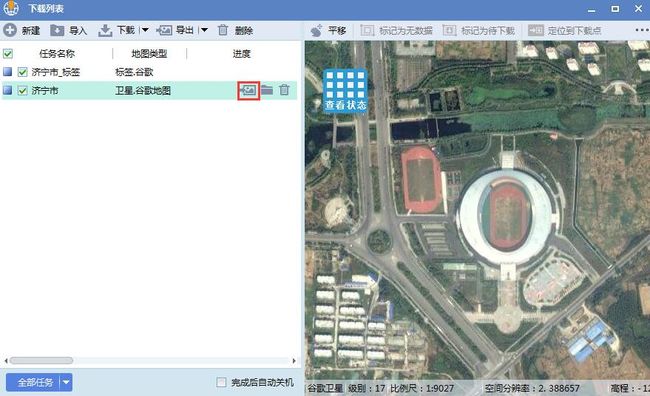650x396 pixels.
Task: Click the delete trash icon in 济宁市 row
Action: [x=284, y=90]
